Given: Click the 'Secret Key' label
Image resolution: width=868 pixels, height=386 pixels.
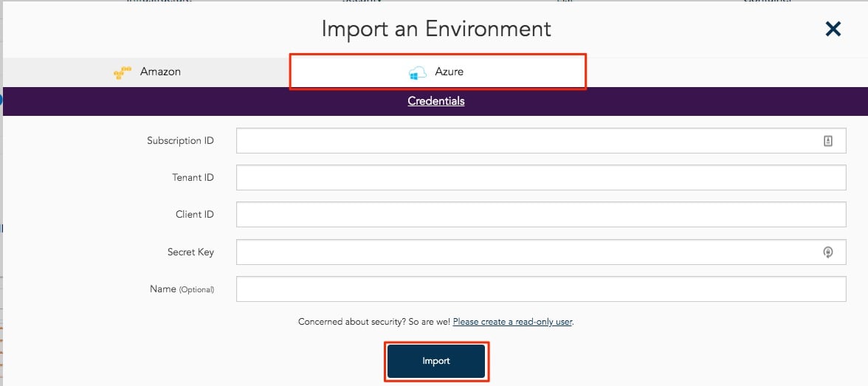Looking at the screenshot, I should (190, 252).
